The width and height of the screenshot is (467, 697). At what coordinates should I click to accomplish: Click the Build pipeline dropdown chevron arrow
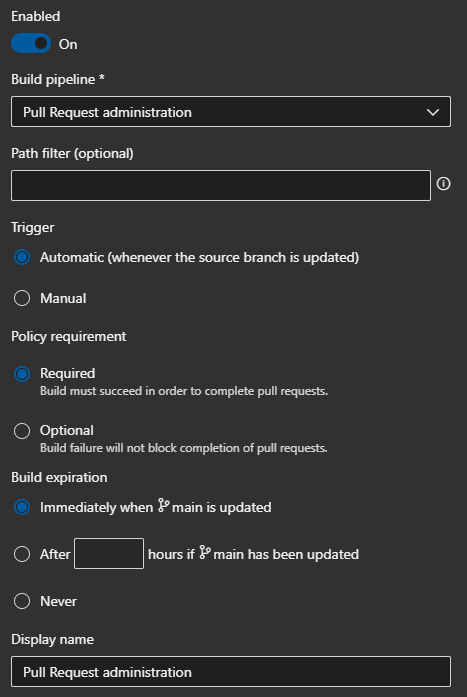point(433,112)
